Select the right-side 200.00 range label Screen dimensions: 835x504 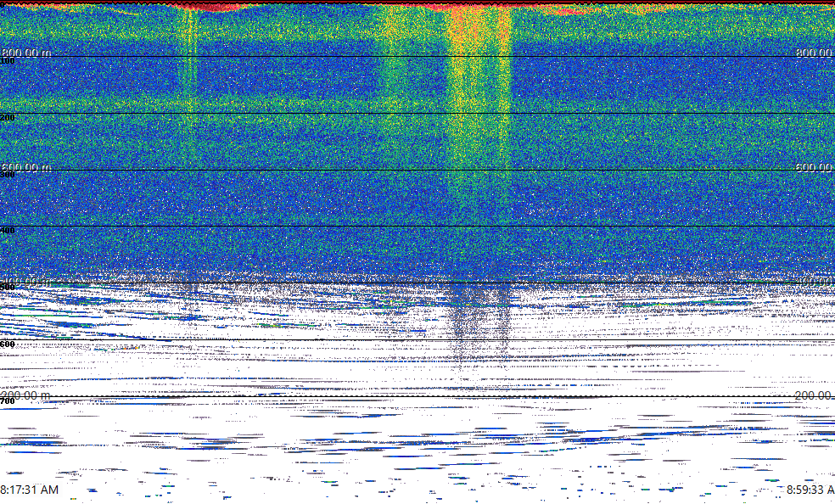815,395
